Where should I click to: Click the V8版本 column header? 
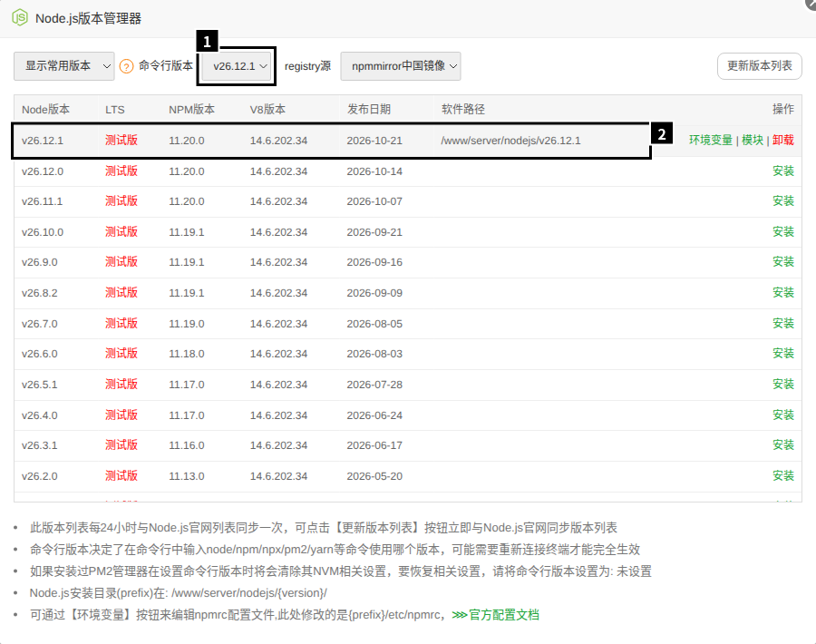[x=267, y=110]
